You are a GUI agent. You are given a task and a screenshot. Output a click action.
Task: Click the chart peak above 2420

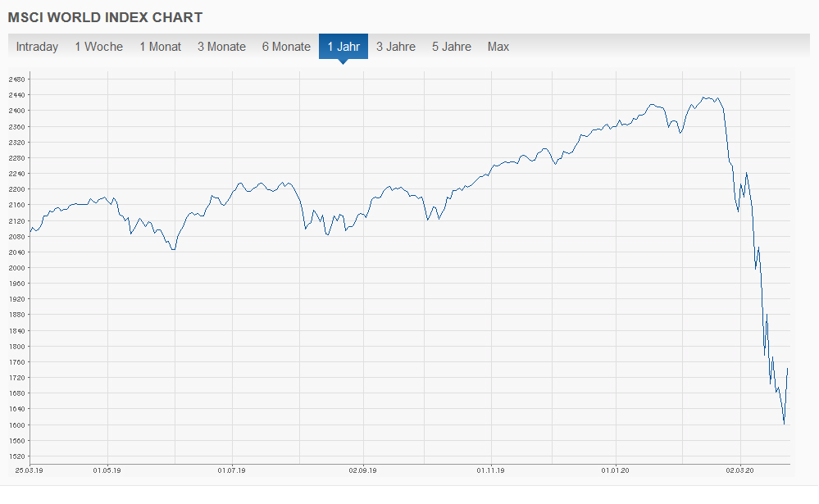tap(707, 98)
